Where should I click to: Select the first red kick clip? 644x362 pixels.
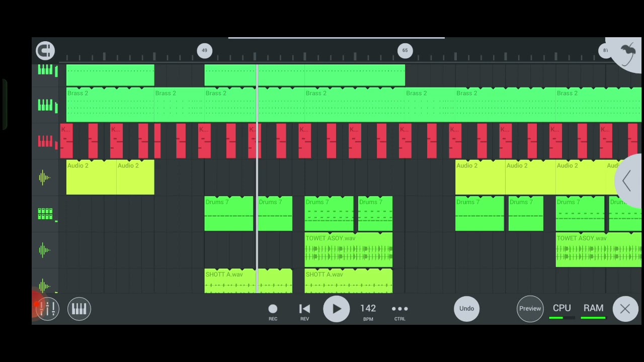click(x=66, y=141)
